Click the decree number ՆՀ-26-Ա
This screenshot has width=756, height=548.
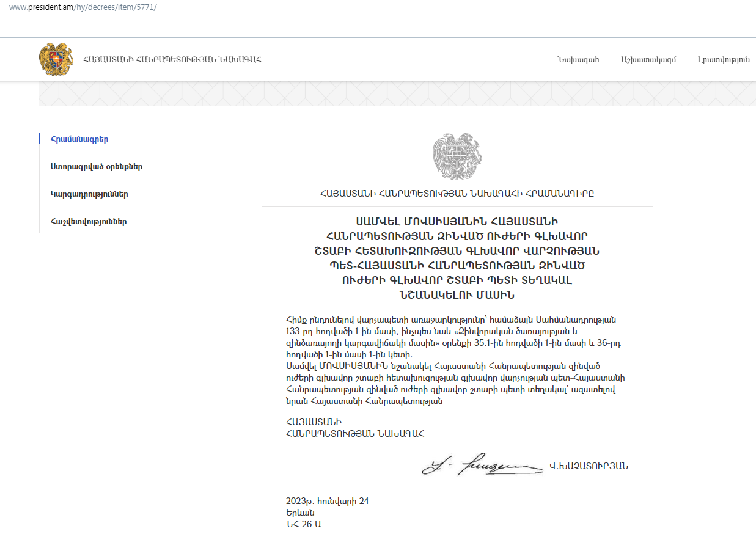[303, 524]
